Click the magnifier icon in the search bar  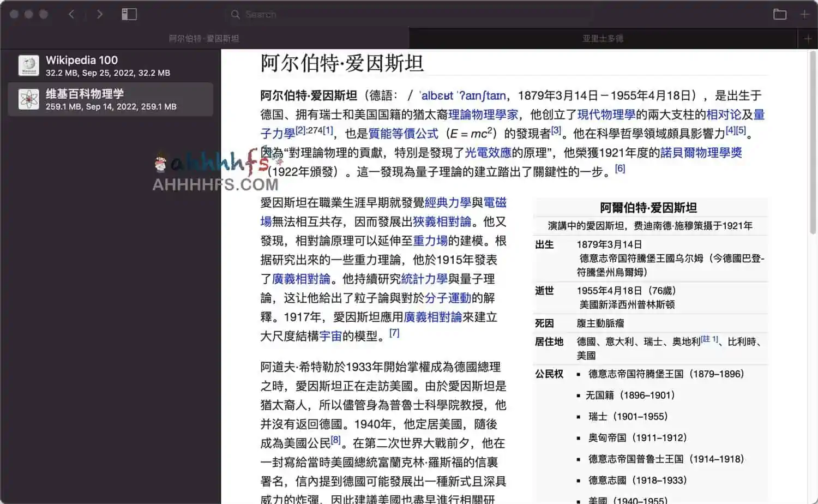(235, 14)
